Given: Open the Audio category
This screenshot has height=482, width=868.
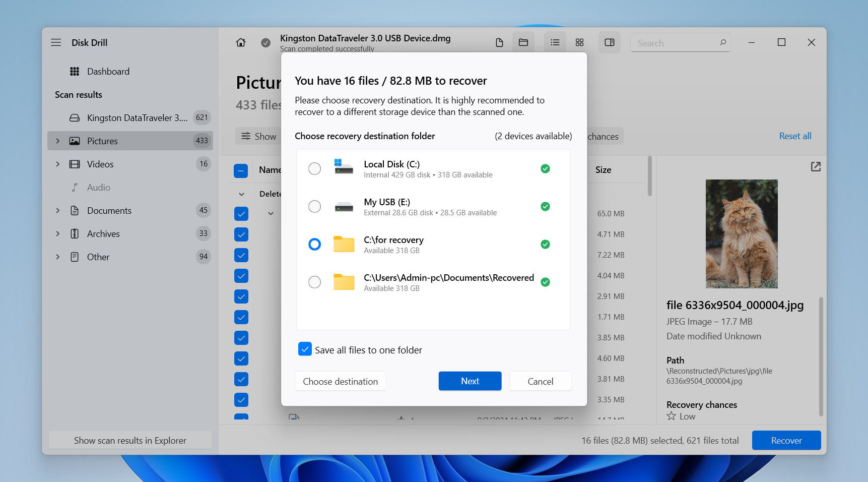Looking at the screenshot, I should tap(130, 188).
